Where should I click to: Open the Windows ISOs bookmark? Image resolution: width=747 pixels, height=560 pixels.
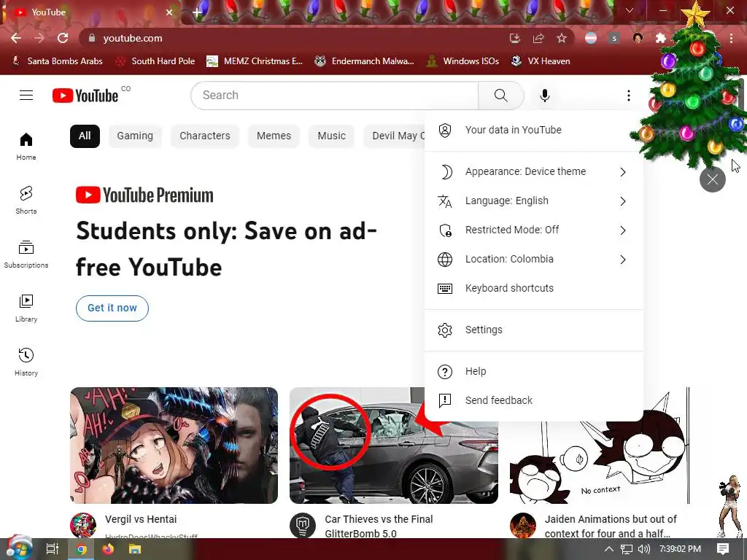point(463,61)
